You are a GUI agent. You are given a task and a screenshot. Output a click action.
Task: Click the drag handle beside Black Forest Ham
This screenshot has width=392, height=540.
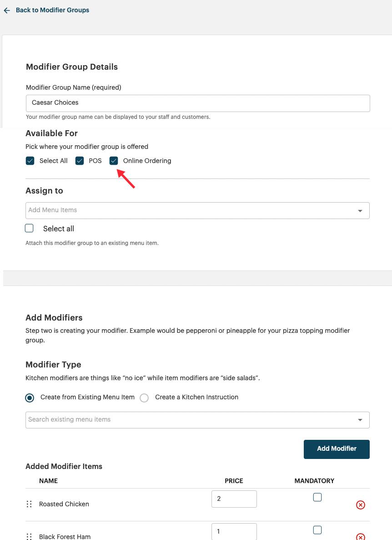point(29,536)
